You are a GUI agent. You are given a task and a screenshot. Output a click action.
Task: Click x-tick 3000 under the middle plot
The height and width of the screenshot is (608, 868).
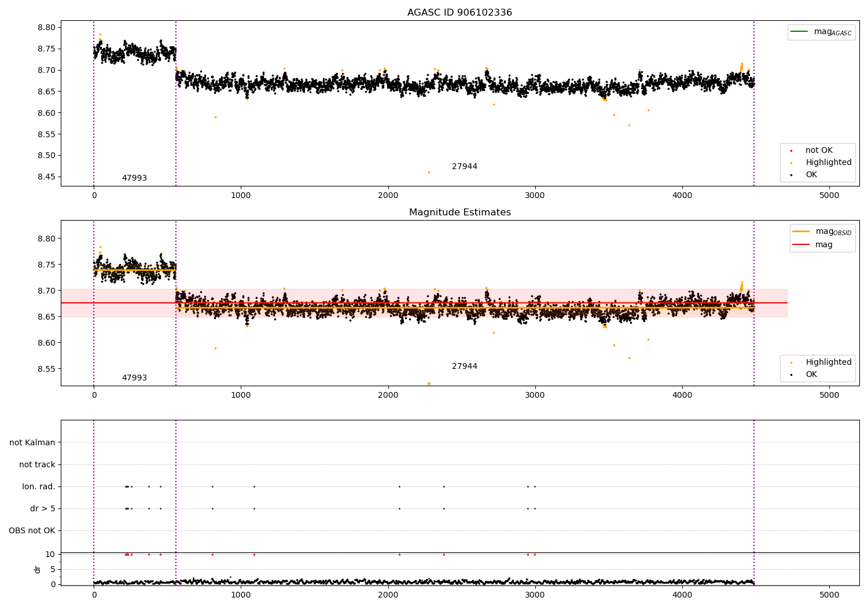click(x=535, y=395)
